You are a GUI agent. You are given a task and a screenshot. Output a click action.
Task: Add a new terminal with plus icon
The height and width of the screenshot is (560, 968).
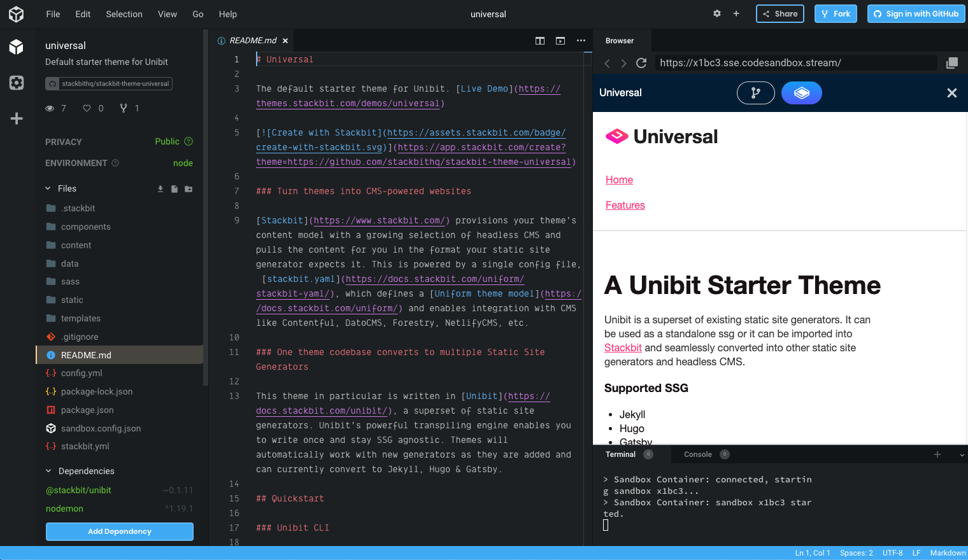click(x=937, y=454)
